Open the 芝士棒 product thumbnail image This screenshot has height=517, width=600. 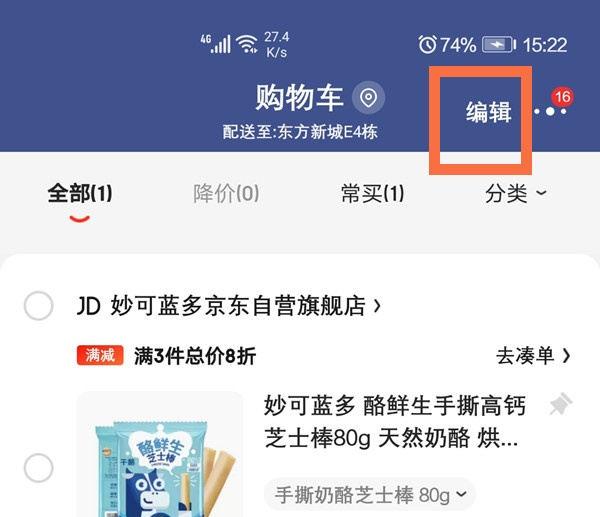pyautogui.click(x=160, y=454)
